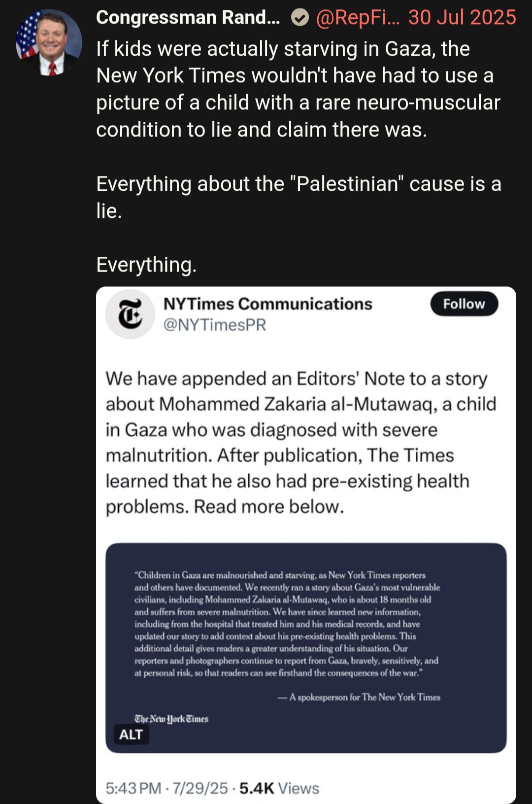The image size is (532, 804).
Task: Click the verified checkmark badge
Action: click(x=299, y=18)
